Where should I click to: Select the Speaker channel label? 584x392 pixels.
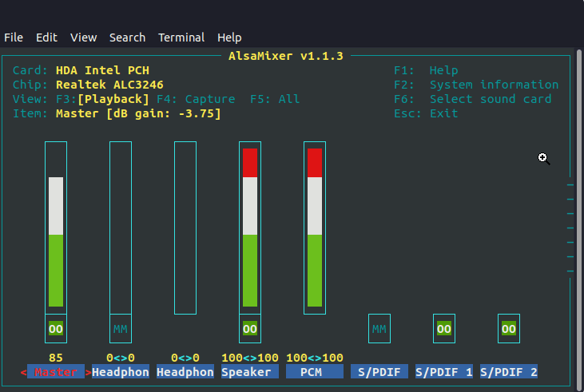[250, 372]
